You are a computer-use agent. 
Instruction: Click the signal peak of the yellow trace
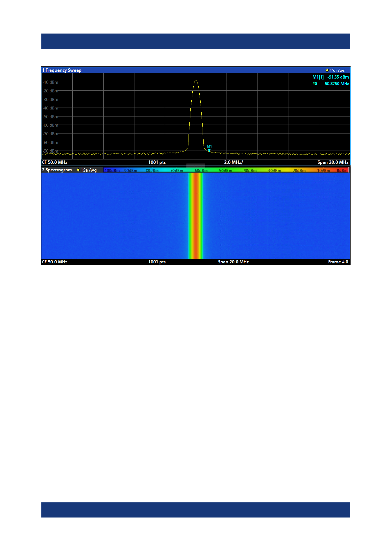(x=196, y=80)
